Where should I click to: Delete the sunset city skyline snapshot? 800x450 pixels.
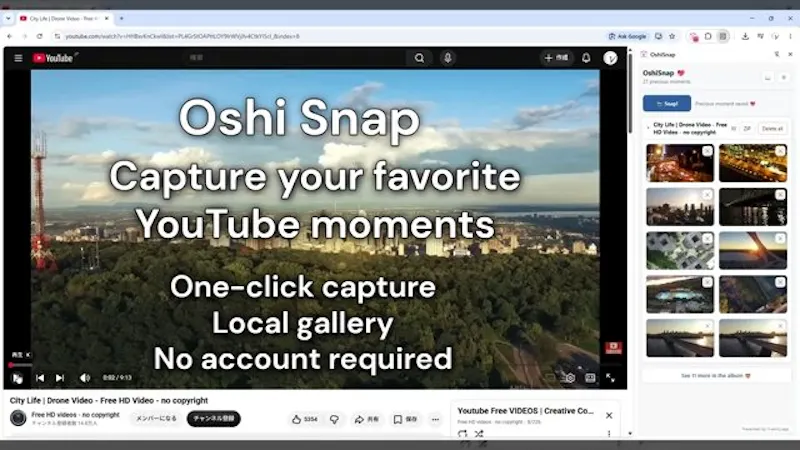click(707, 195)
